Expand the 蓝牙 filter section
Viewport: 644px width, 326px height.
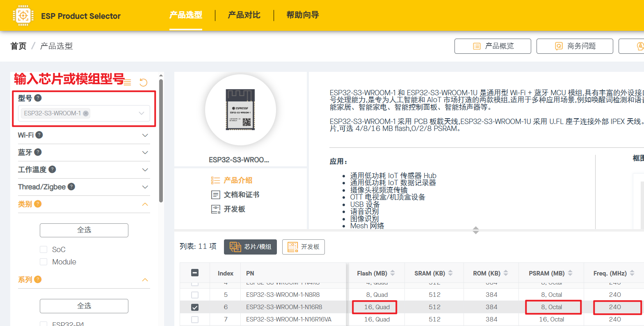[x=145, y=152]
